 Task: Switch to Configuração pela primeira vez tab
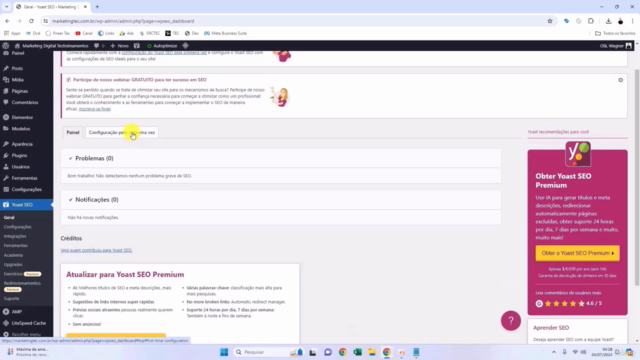click(x=122, y=132)
